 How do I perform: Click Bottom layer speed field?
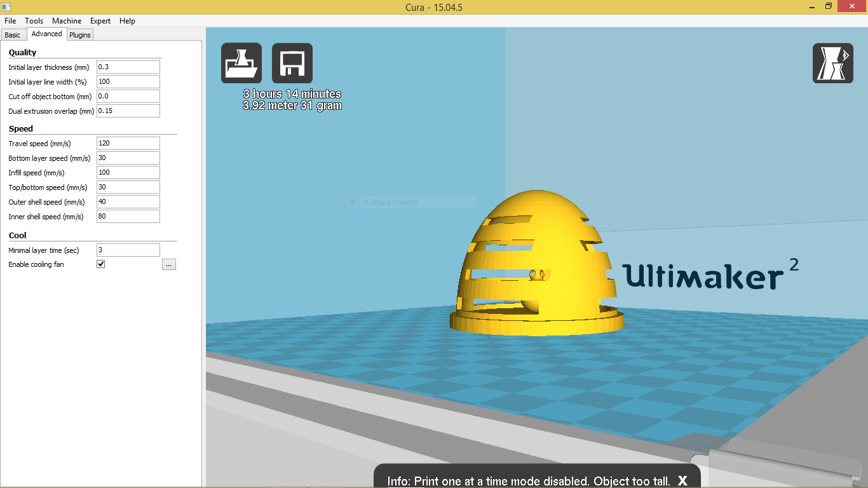point(128,158)
